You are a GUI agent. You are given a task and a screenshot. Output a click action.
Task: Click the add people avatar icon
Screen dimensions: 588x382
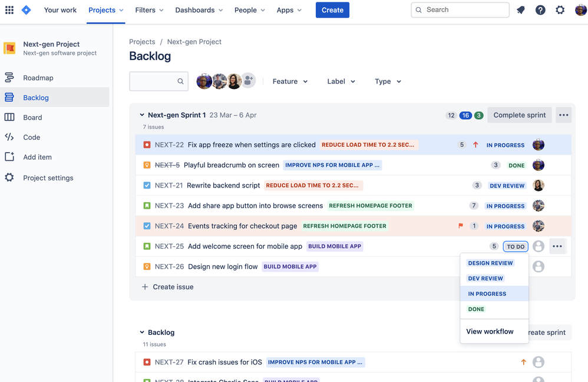point(248,80)
